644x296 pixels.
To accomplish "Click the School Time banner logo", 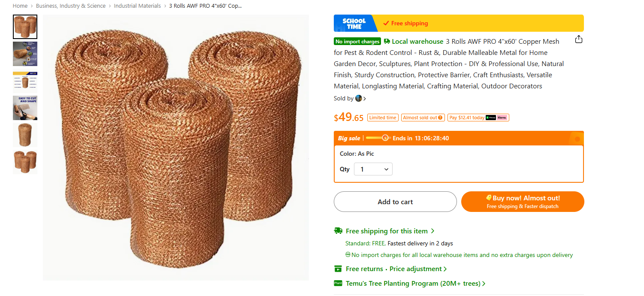I will tap(354, 24).
